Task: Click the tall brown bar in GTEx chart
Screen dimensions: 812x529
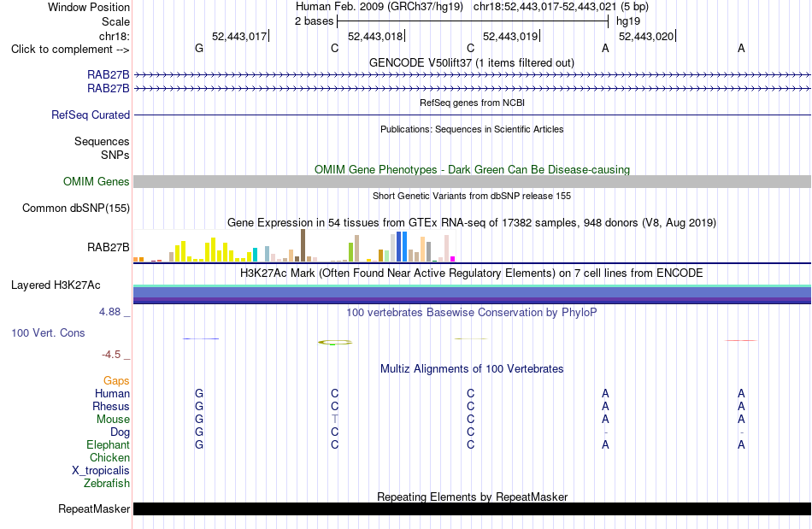Action: 303,245
